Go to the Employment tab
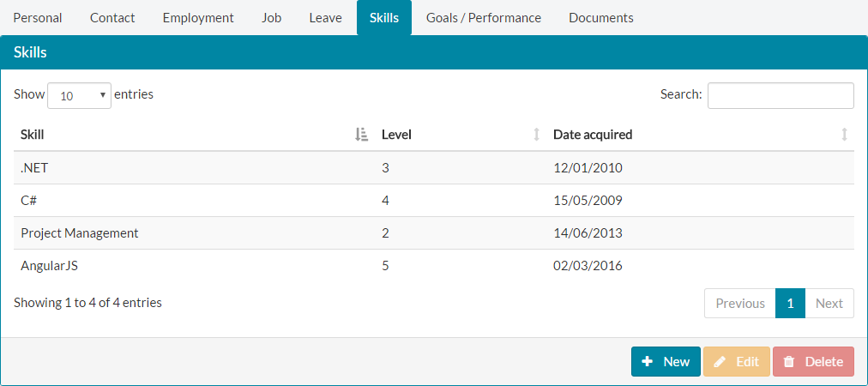 point(198,17)
